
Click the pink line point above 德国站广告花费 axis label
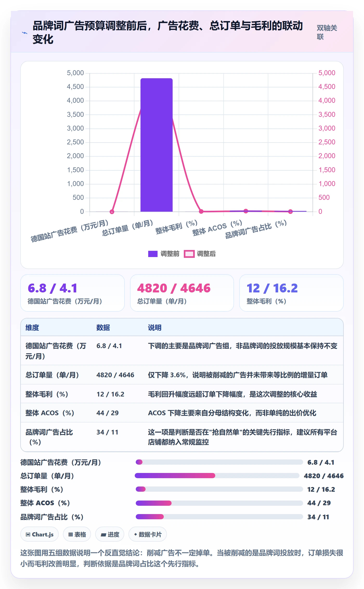coord(112,212)
